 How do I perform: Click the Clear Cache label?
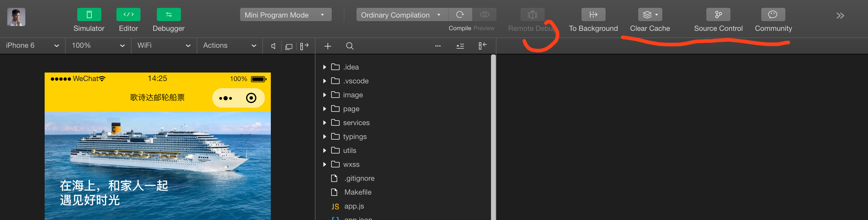pos(650,28)
